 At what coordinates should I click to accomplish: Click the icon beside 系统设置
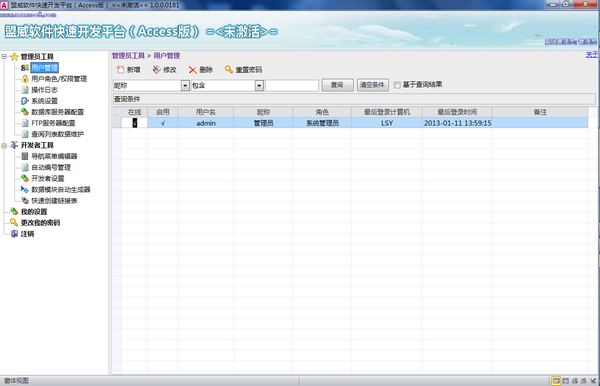click(x=25, y=101)
